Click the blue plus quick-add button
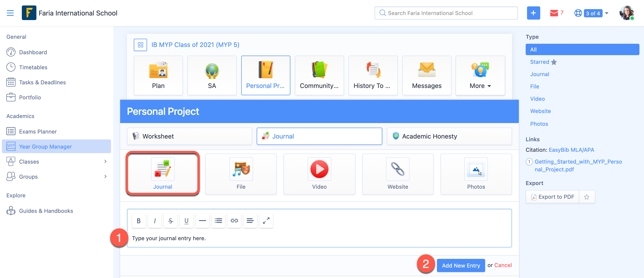Image resolution: width=644 pixels, height=278 pixels. tap(533, 13)
